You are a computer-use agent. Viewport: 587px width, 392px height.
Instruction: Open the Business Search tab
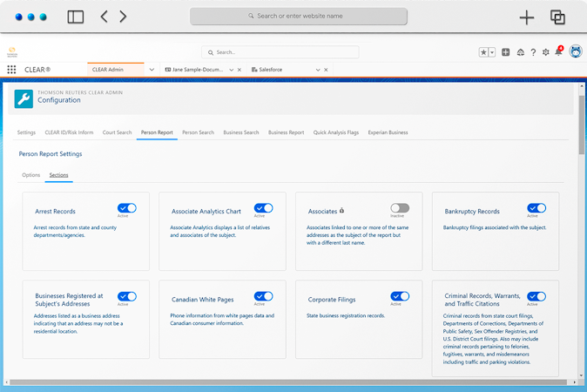(241, 132)
